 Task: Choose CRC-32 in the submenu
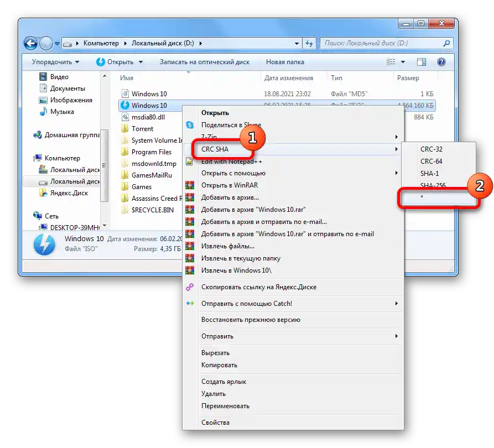(439, 149)
